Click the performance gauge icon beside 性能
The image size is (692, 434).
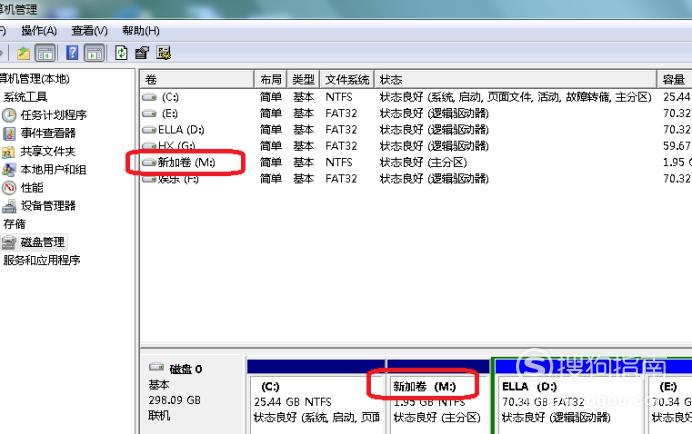click(9, 188)
